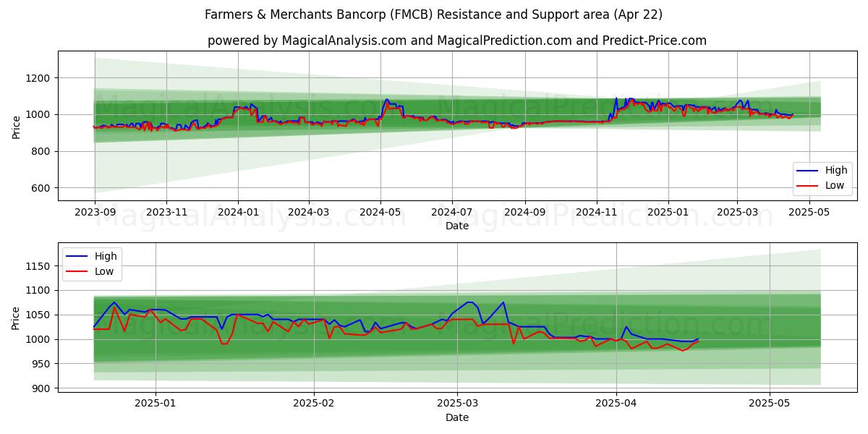This screenshot has width=868, height=434.
Task: Click the '2025-03' tick label in upper chart
Action: click(x=738, y=213)
